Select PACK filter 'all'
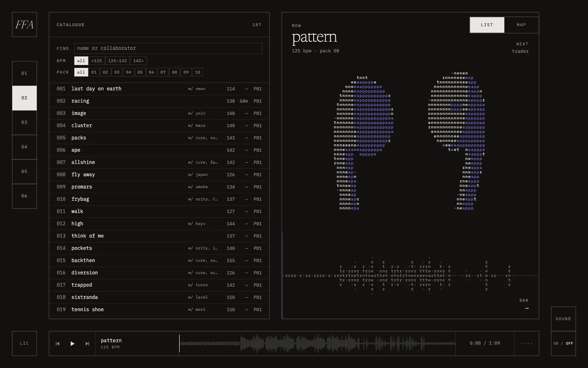 tap(81, 72)
